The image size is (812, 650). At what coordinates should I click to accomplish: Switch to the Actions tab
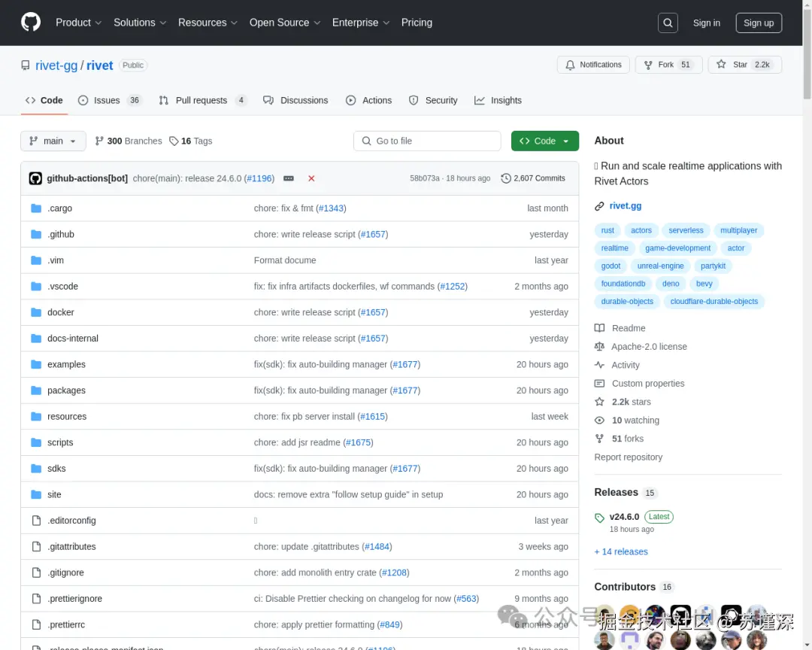click(x=368, y=101)
